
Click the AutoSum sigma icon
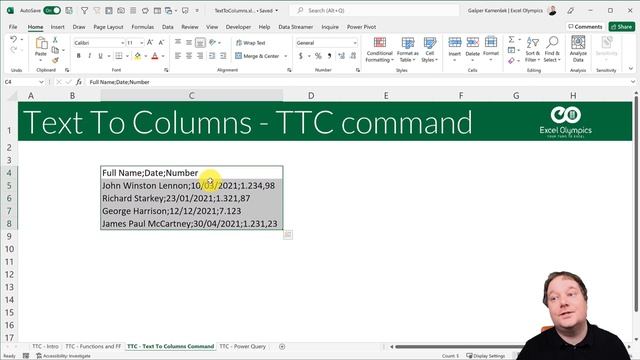click(x=511, y=40)
